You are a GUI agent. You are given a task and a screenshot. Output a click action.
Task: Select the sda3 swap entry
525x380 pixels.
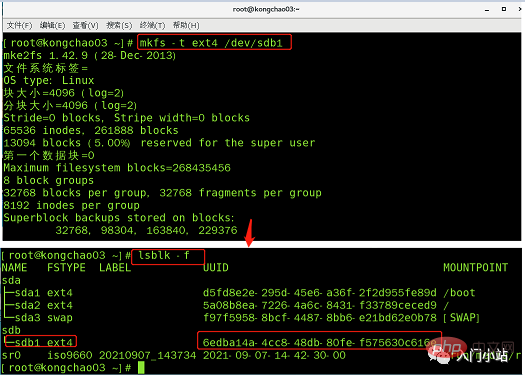tap(38, 317)
